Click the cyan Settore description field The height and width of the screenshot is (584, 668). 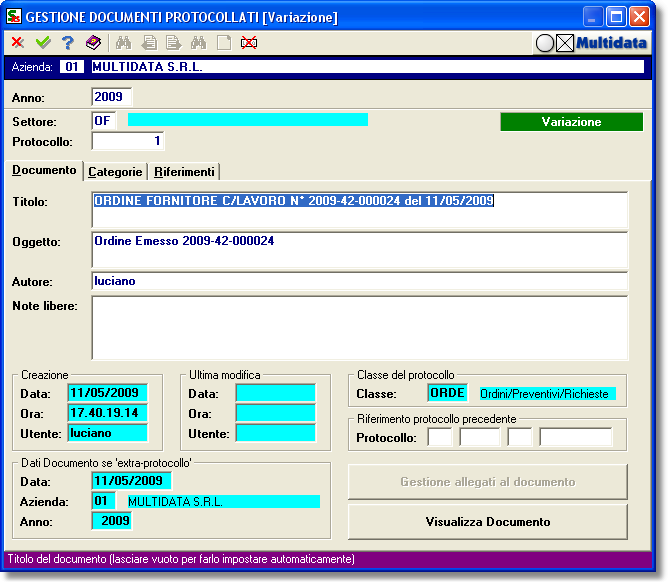248,120
